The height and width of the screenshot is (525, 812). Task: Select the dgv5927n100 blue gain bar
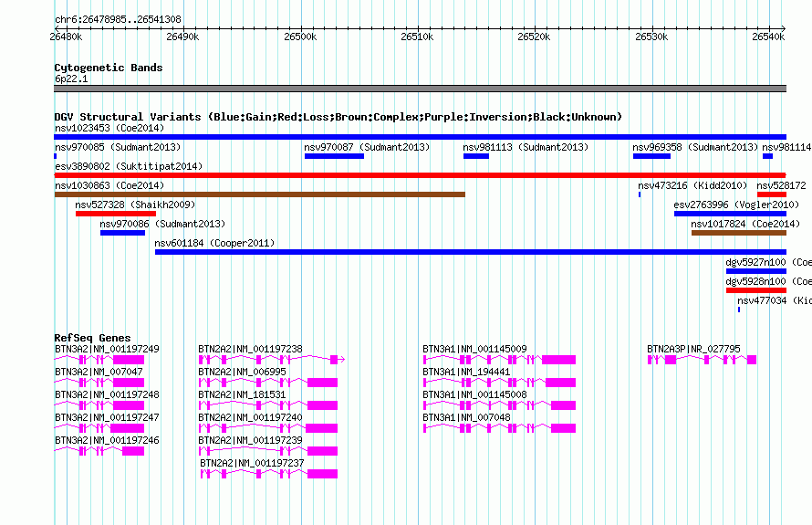click(756, 271)
